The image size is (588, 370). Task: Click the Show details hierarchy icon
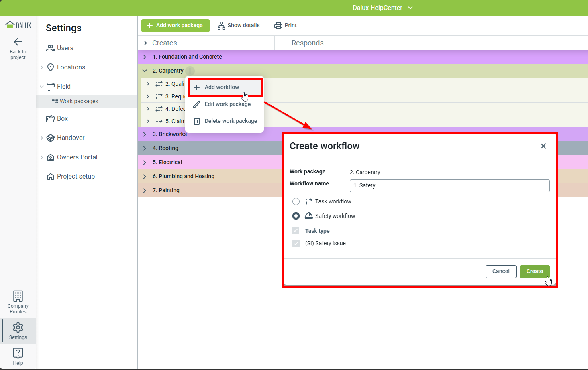click(221, 26)
